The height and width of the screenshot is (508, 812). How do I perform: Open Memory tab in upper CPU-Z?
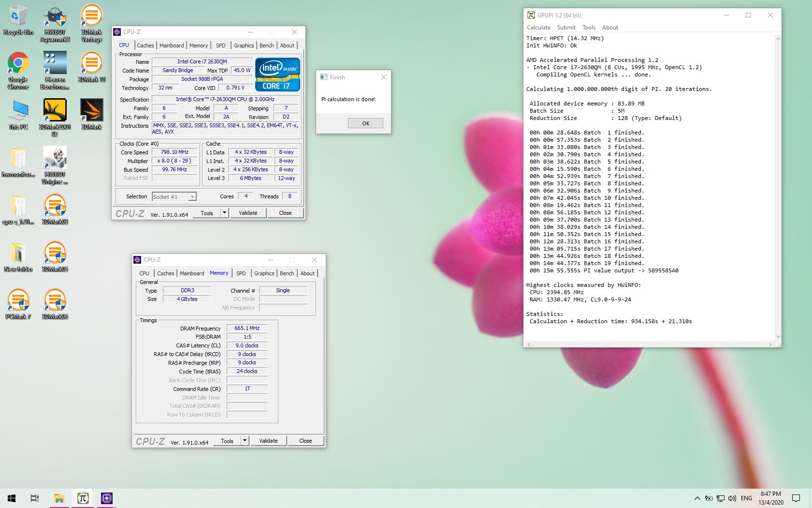[x=199, y=45]
